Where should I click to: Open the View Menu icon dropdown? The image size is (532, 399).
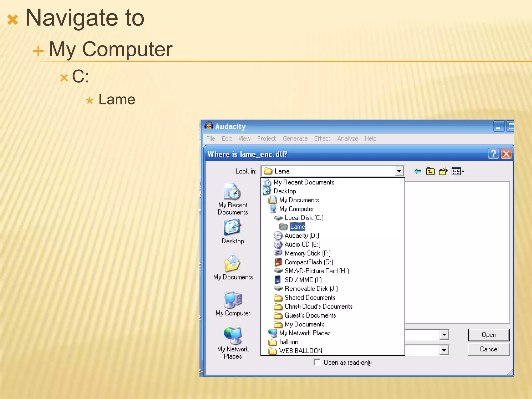click(x=458, y=171)
